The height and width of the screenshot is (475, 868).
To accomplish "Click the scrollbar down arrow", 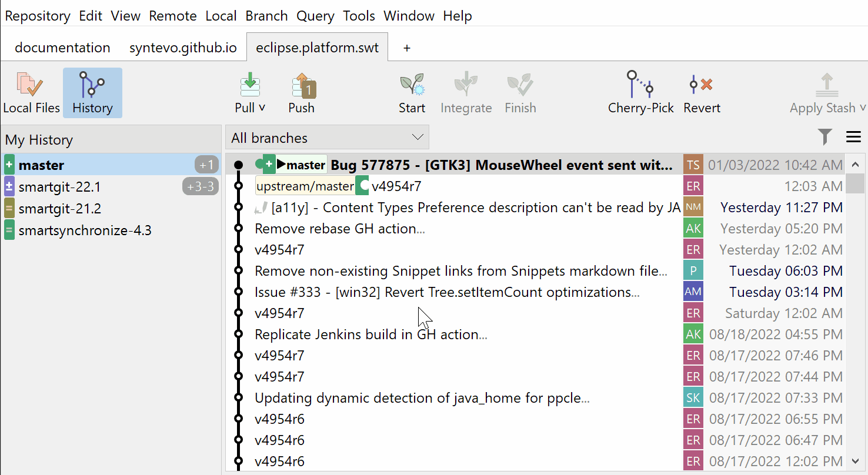I will tap(855, 461).
